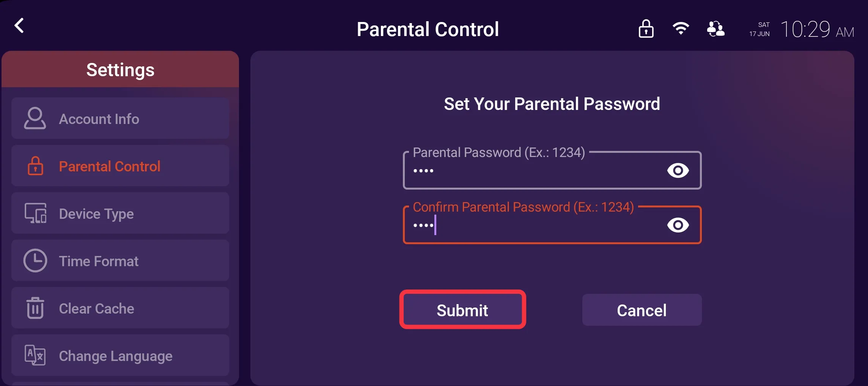Tap the padlock icon in header

coord(646,29)
